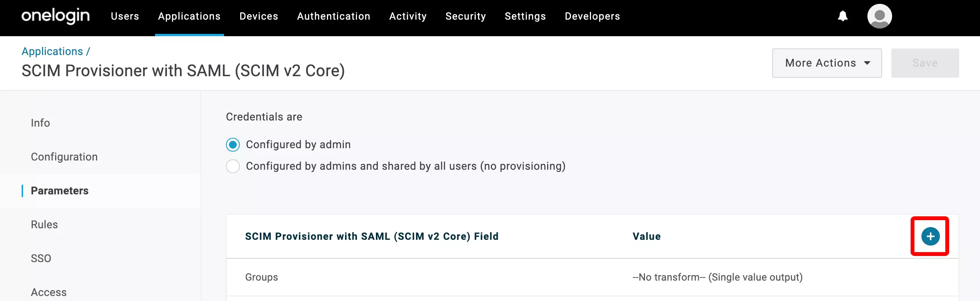Open the user avatar profile icon
980x301 pixels.
[879, 16]
